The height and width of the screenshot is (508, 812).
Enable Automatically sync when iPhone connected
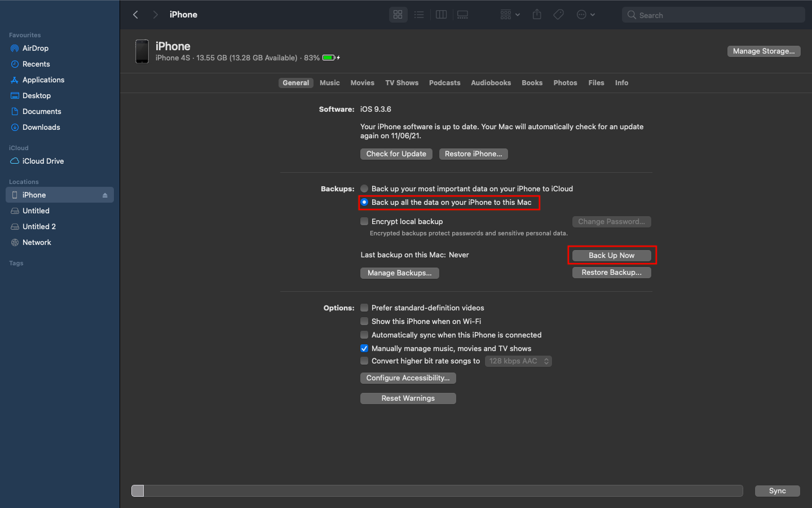364,335
